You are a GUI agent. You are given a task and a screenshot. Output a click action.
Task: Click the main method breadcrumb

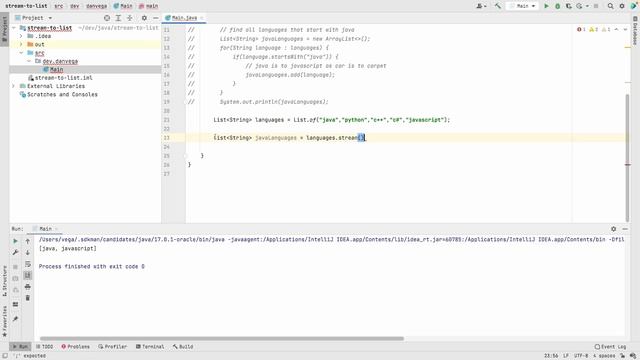point(149,6)
